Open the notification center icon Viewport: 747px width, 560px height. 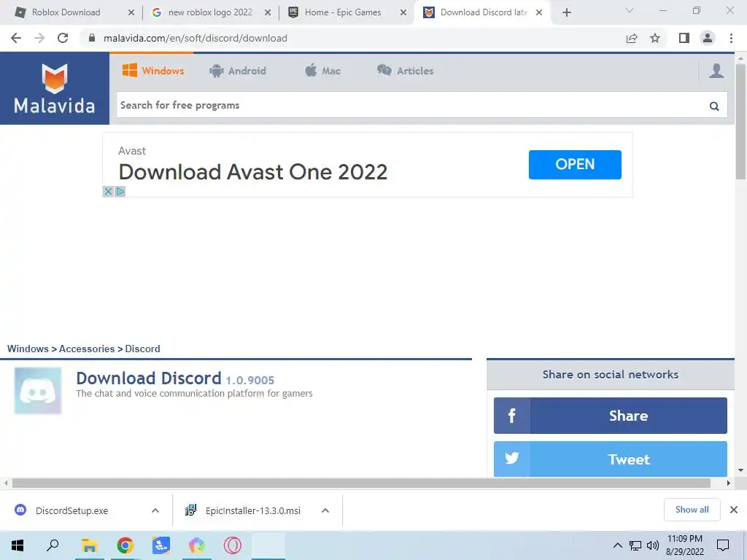(723, 545)
